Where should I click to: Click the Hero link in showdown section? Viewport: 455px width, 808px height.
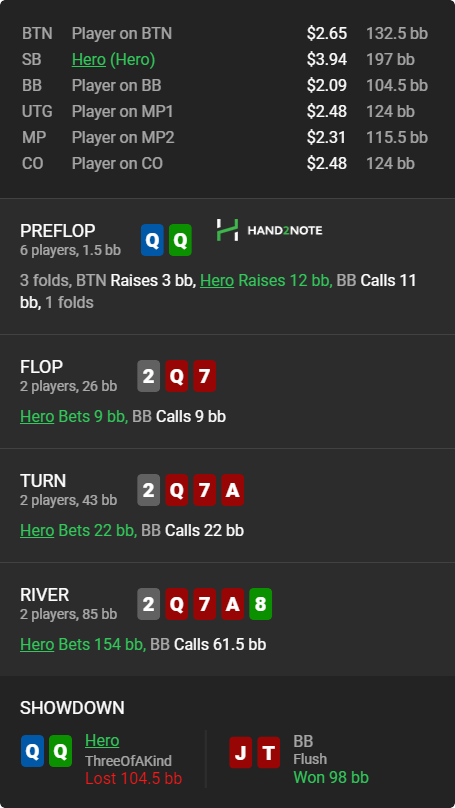(102, 740)
